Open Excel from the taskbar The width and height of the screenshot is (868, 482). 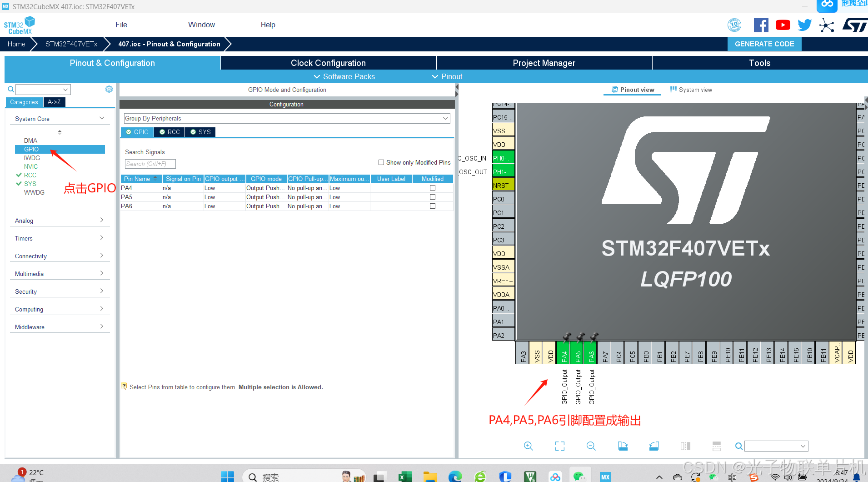(404, 477)
